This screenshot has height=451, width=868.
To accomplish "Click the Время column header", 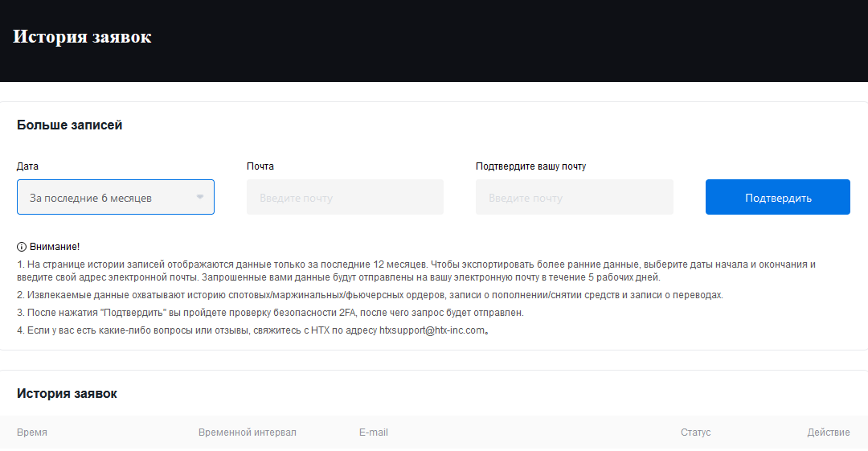I will click(32, 433).
